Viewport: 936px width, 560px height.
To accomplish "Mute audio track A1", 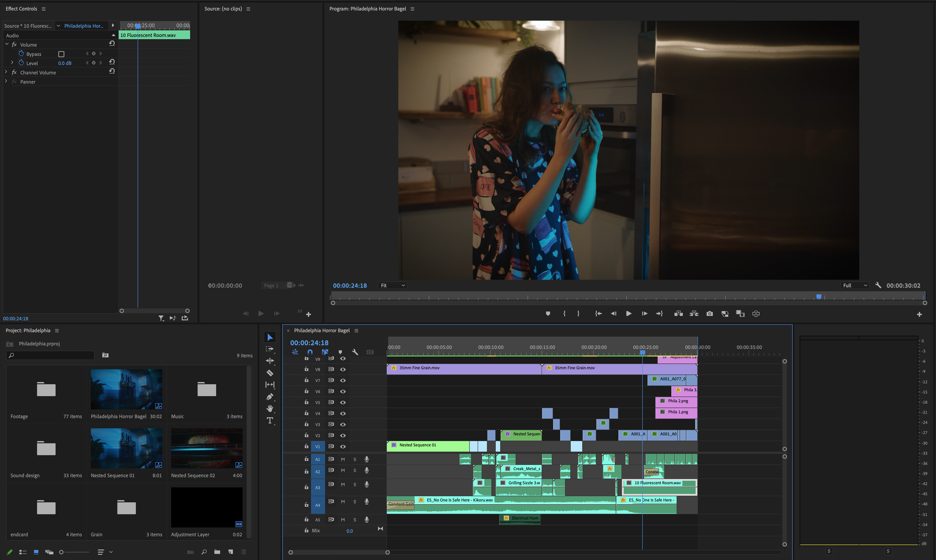I will pyautogui.click(x=343, y=459).
